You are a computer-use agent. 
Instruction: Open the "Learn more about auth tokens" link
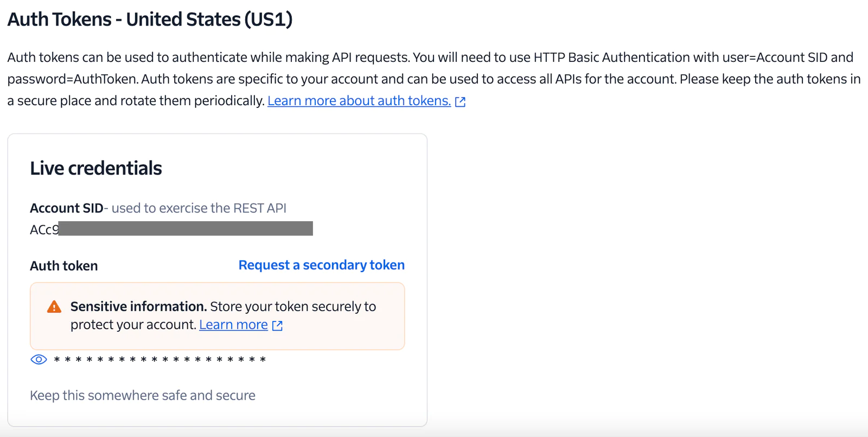359,101
